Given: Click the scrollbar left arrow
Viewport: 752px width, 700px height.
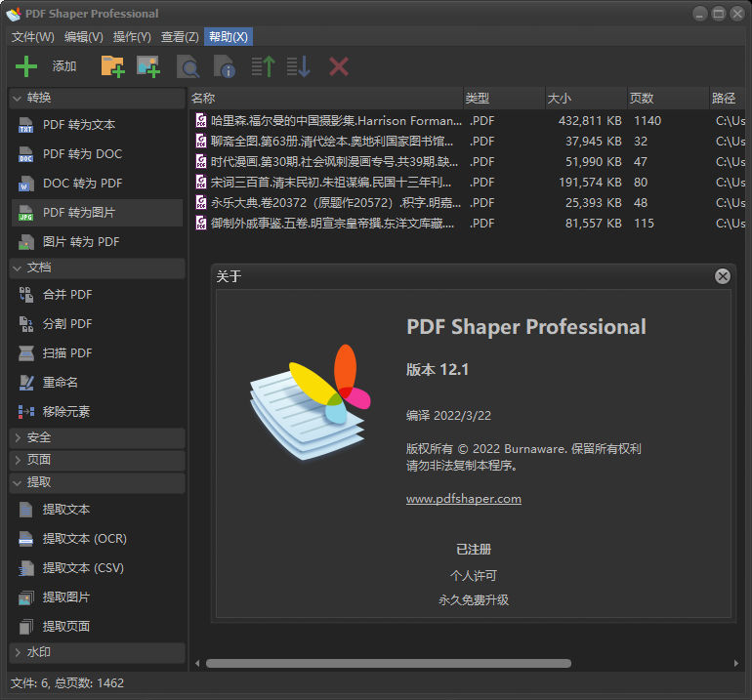Looking at the screenshot, I should [x=197, y=664].
